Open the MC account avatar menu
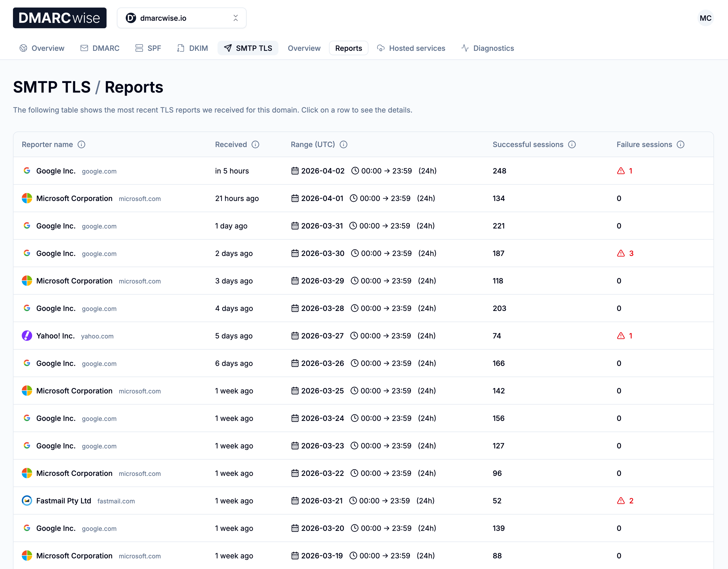Screen dimensions: 728x569 pyautogui.click(x=706, y=18)
